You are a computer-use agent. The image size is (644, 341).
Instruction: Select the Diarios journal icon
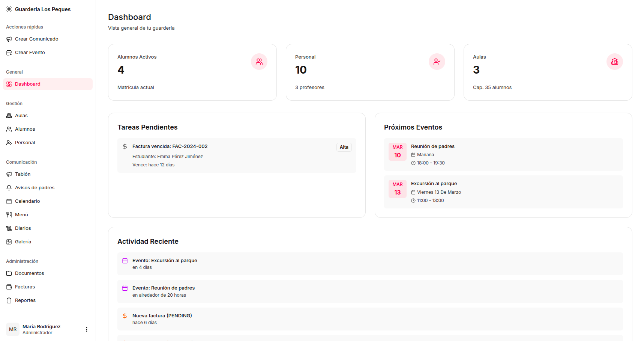point(9,228)
